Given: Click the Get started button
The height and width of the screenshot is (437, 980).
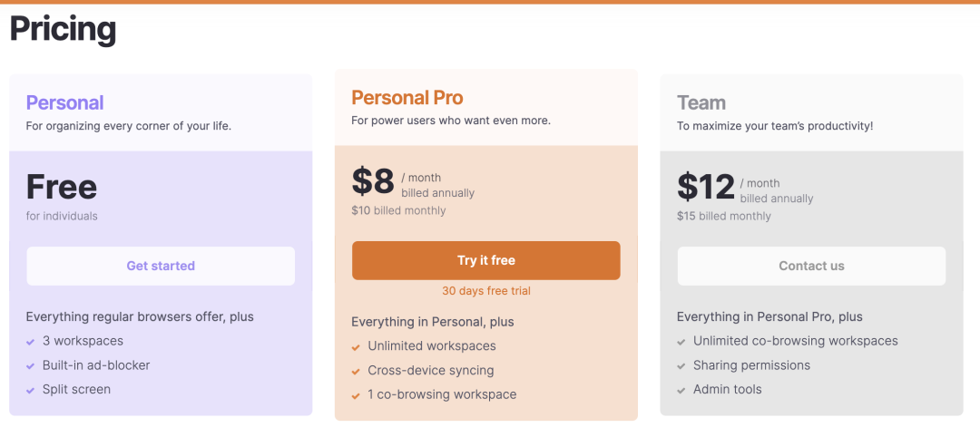Looking at the screenshot, I should [161, 266].
